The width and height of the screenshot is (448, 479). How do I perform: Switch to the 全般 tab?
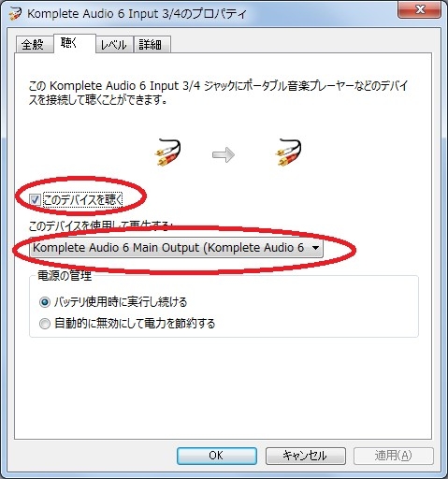[x=33, y=44]
